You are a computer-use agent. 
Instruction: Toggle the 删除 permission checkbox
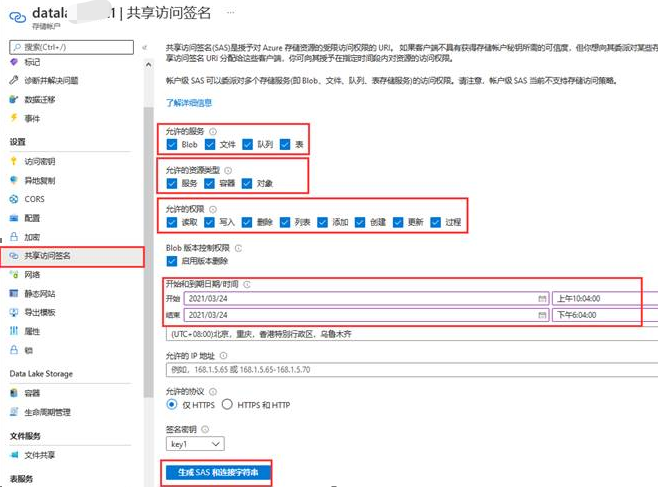coord(248,222)
